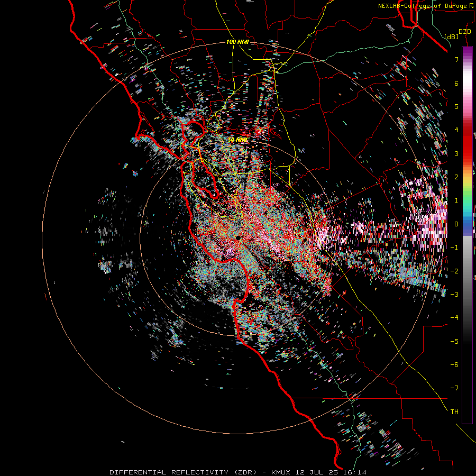Click the "5" value on the color scale
This screenshot has width=476, height=476.
[456, 106]
